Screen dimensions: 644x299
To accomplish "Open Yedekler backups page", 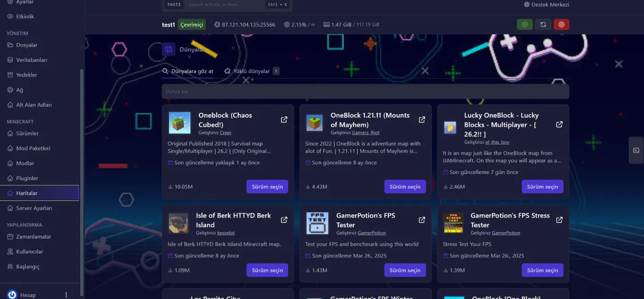I will (x=27, y=75).
